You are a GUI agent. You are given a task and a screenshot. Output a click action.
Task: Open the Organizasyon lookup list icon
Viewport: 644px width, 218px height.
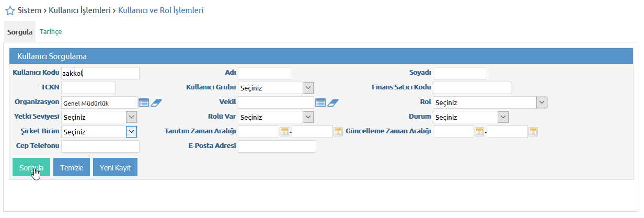click(x=144, y=102)
